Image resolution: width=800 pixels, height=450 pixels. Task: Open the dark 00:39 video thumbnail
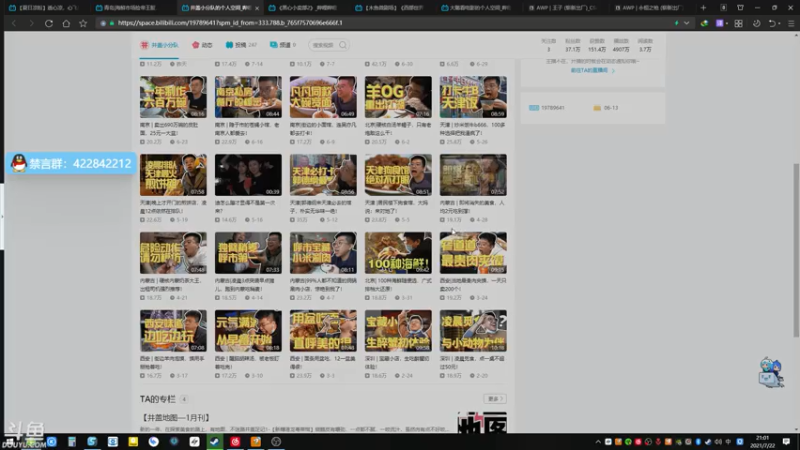coord(248,175)
